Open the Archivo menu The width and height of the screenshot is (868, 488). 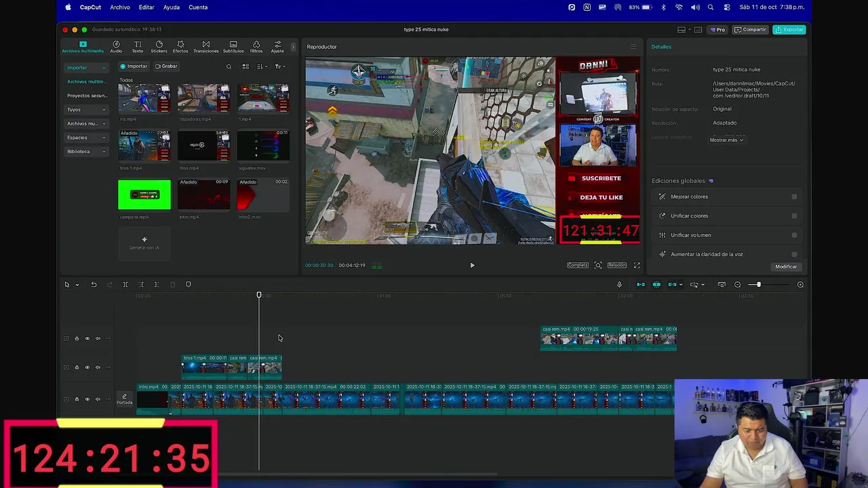pyautogui.click(x=120, y=7)
